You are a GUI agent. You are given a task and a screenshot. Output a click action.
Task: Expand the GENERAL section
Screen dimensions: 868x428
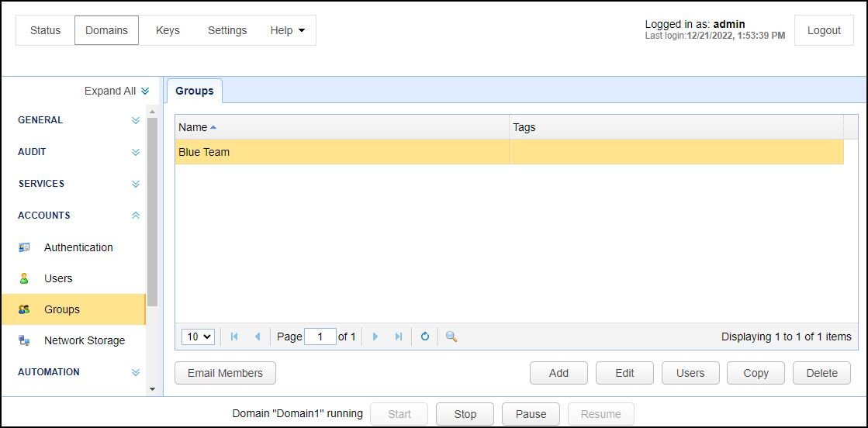click(136, 120)
